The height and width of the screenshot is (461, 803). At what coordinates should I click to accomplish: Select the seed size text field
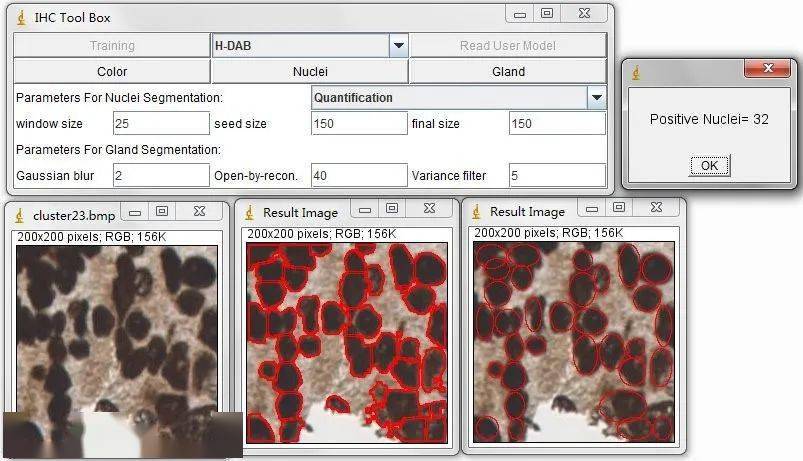[358, 124]
